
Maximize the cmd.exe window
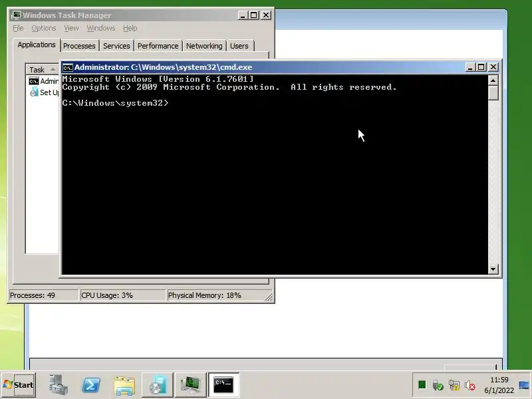tap(481, 67)
